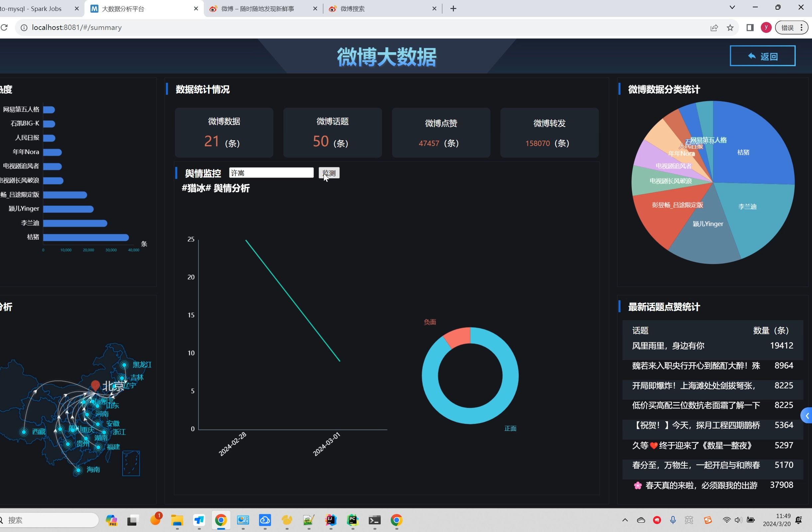View site information icon in address bar
This screenshot has height=532, width=812.
point(24,28)
